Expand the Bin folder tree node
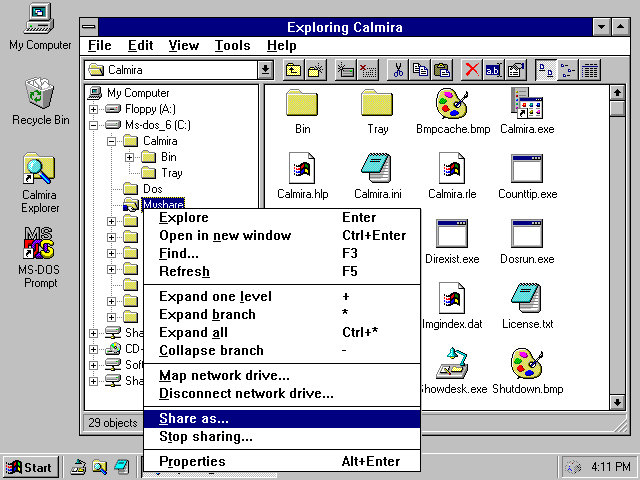 [129, 157]
